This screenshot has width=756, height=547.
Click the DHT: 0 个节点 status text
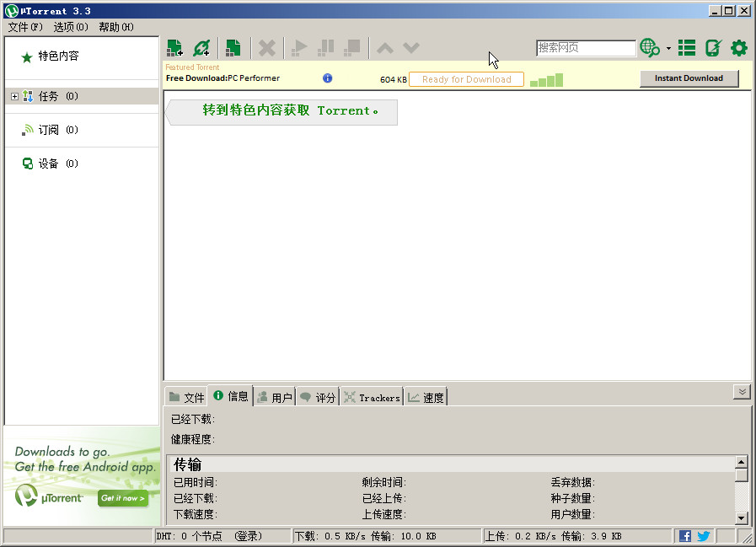coord(189,536)
